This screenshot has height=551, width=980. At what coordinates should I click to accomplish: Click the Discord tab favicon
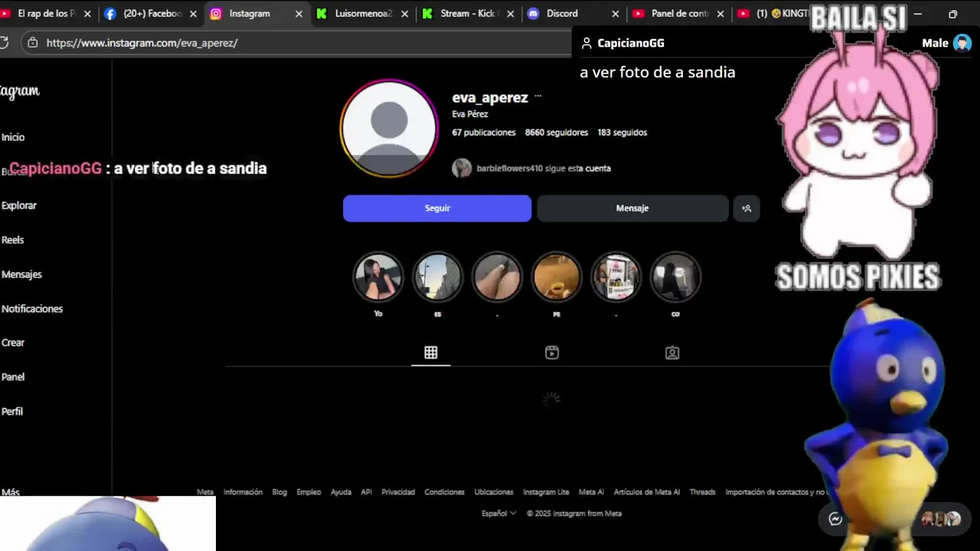[x=534, y=14]
